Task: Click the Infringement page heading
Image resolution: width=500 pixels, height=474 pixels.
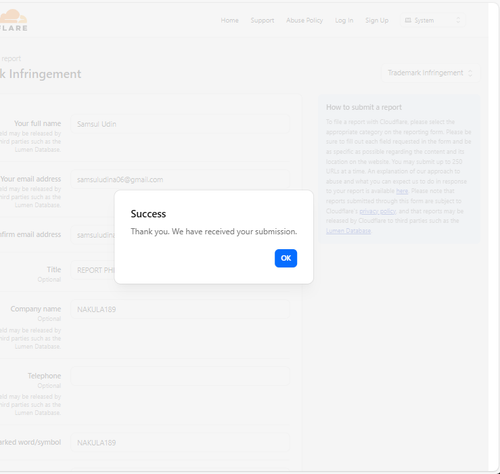Action: [x=40, y=74]
